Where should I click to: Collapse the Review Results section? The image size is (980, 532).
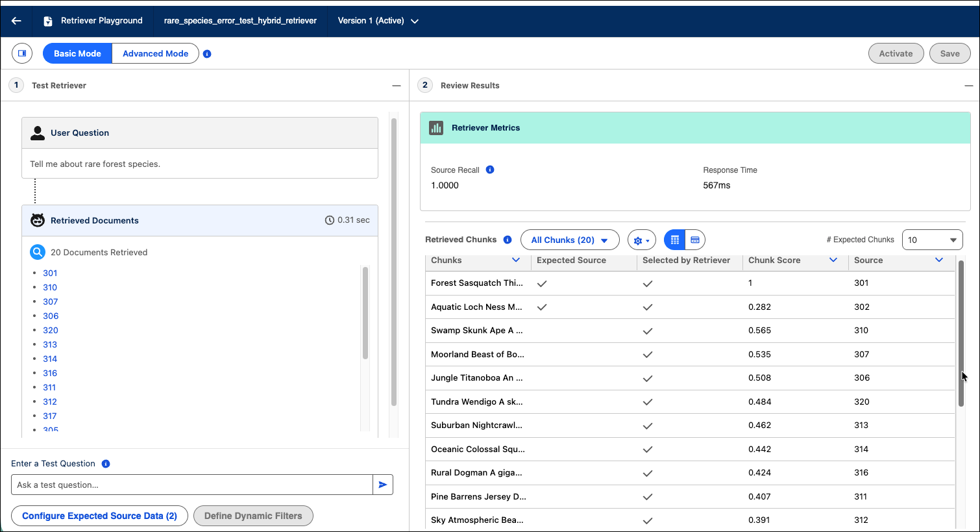click(969, 86)
